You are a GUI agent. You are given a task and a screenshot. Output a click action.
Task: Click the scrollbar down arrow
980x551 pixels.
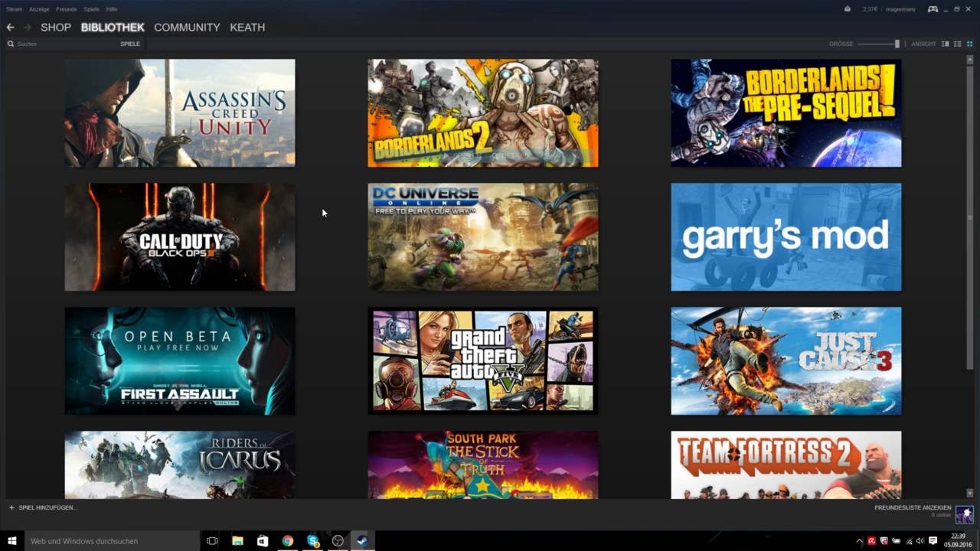coord(970,494)
